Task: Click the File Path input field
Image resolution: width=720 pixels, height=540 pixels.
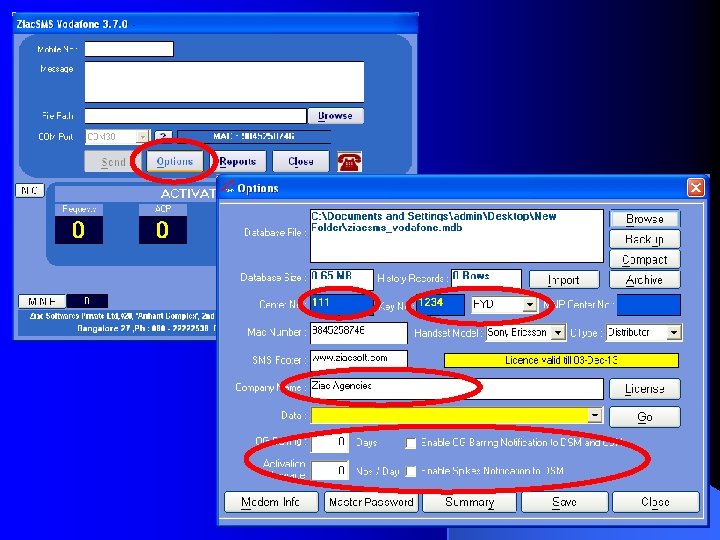Action: click(195, 116)
